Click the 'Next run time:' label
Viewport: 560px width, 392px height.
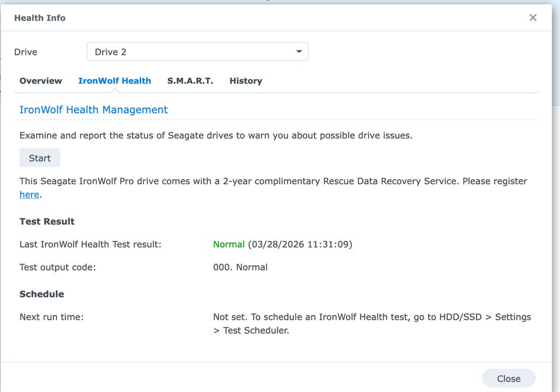51,317
